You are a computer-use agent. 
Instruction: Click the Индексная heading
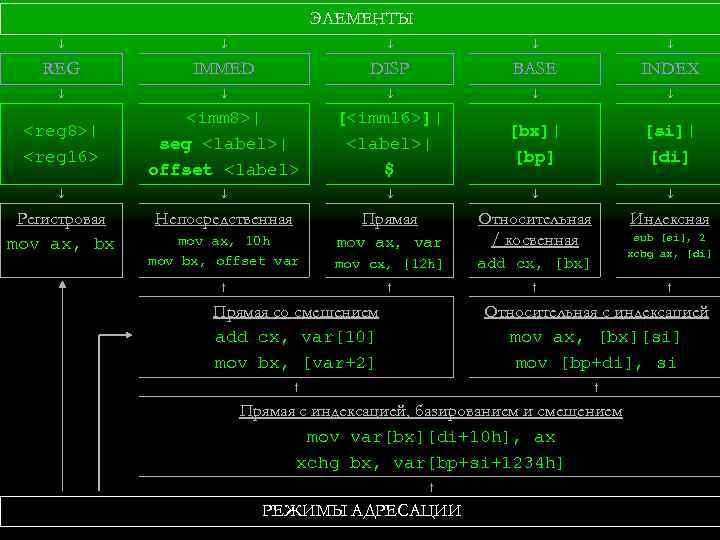[669, 219]
